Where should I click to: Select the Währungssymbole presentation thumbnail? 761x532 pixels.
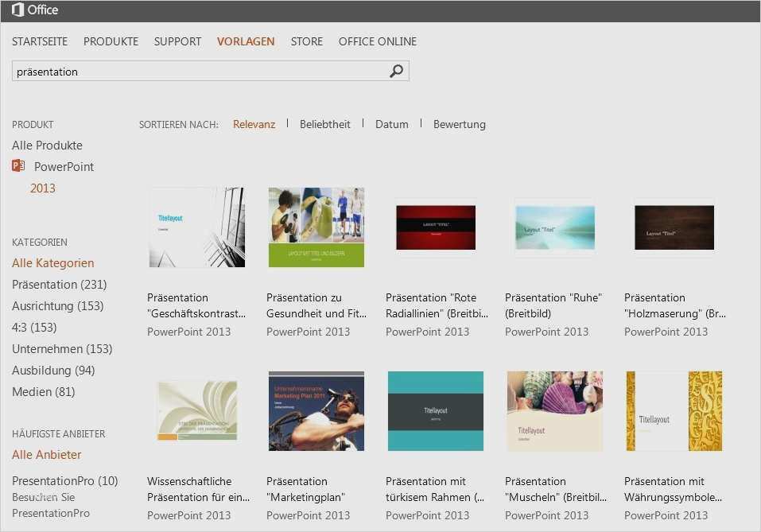674,411
